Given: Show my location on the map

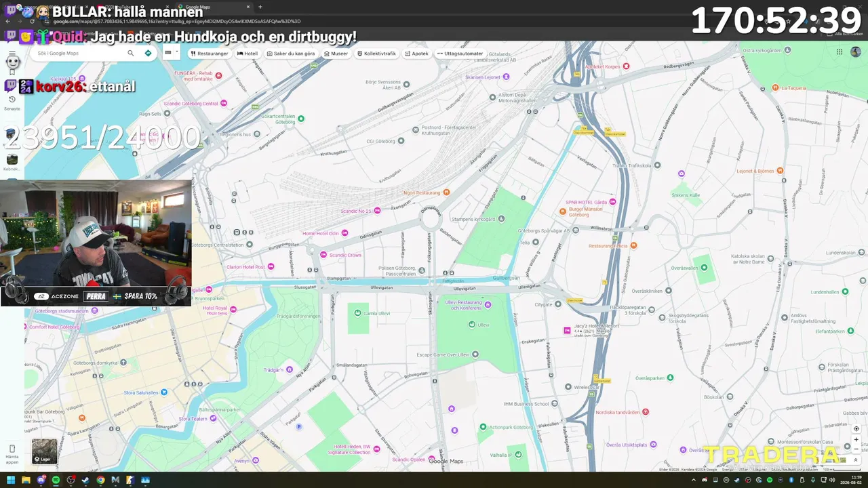Looking at the screenshot, I should [x=856, y=428].
